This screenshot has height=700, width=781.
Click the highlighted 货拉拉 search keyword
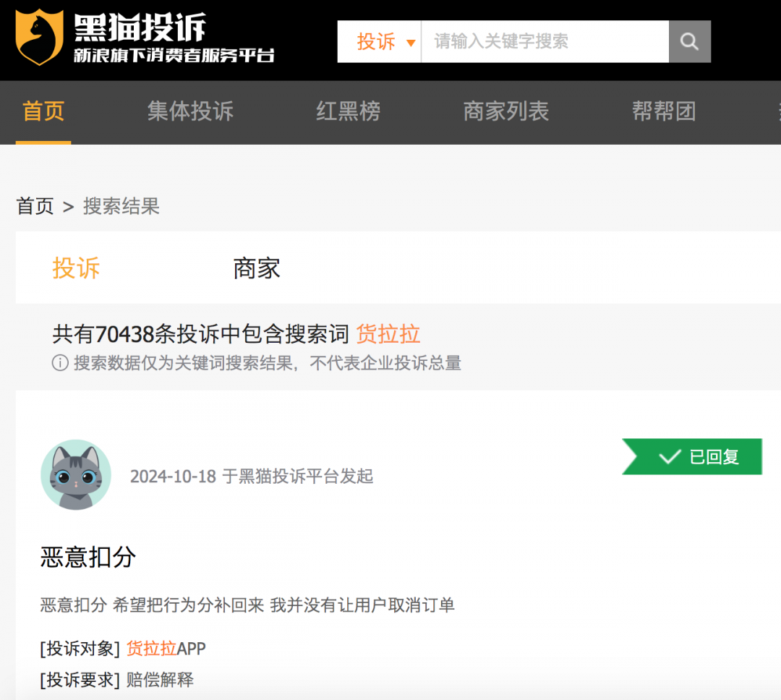[388, 334]
